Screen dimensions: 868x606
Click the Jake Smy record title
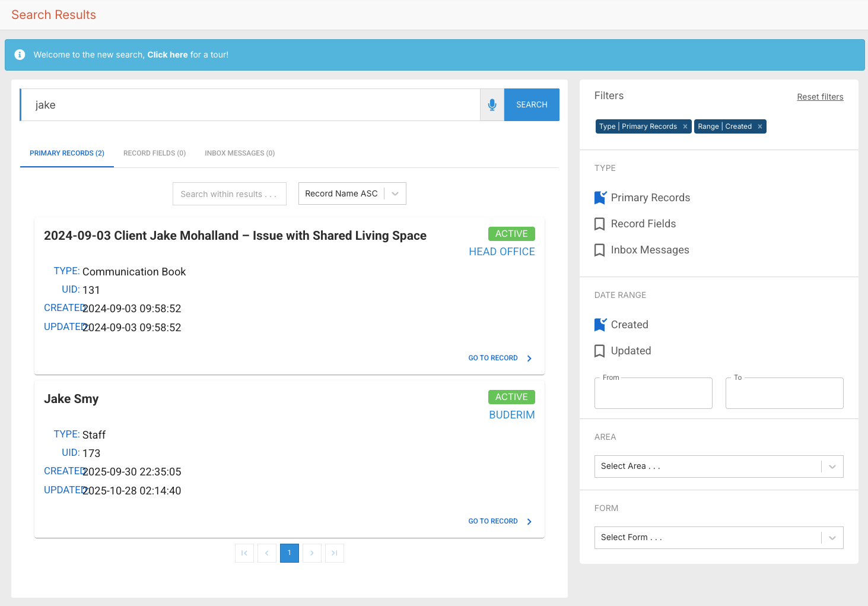pyautogui.click(x=71, y=399)
